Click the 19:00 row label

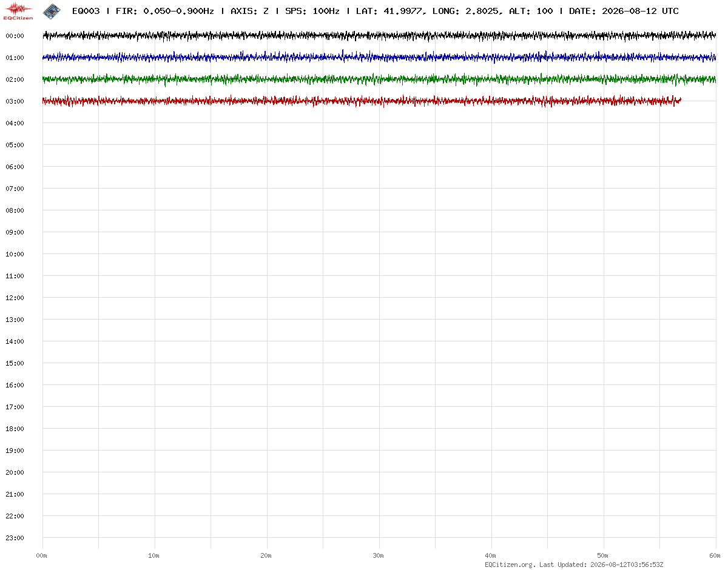coord(15,451)
